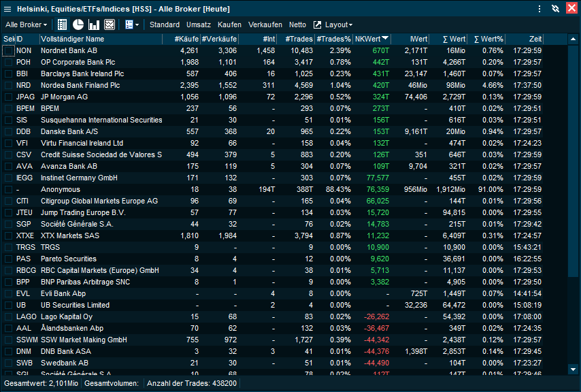Click the unlink window icon
The width and height of the screenshot is (581, 392).
pos(555,9)
